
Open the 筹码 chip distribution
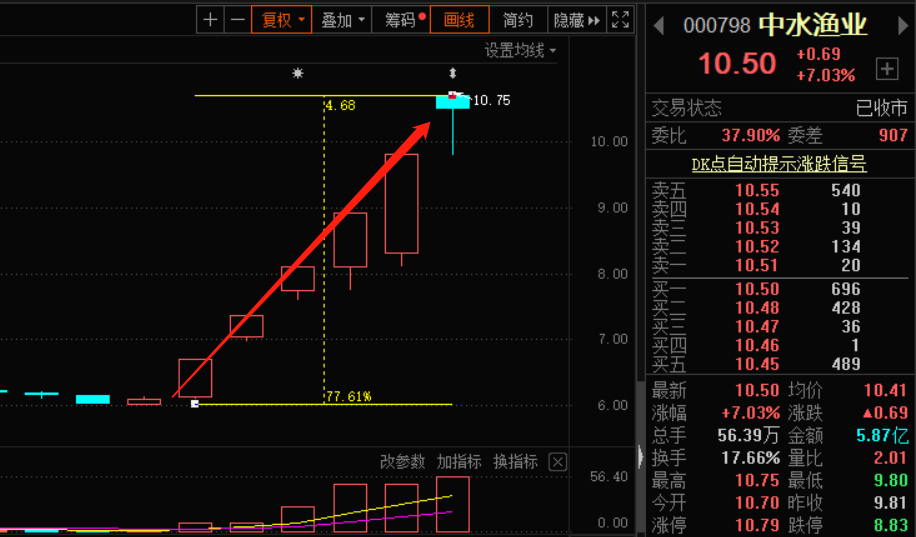coord(401,20)
